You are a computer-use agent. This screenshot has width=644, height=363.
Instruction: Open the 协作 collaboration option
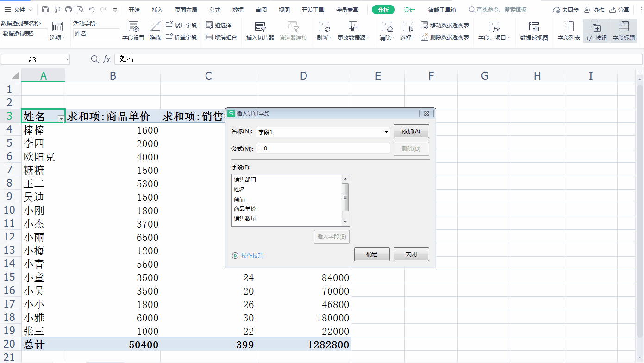pyautogui.click(x=594, y=10)
